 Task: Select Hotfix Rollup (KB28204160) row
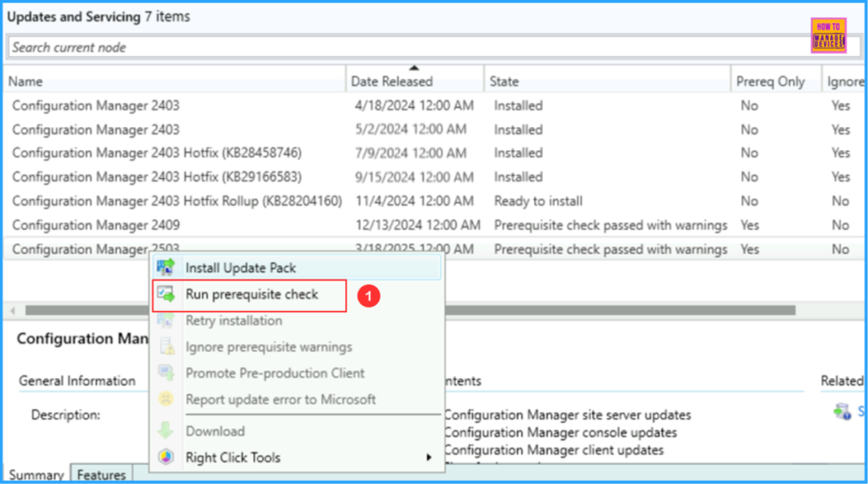click(x=433, y=201)
